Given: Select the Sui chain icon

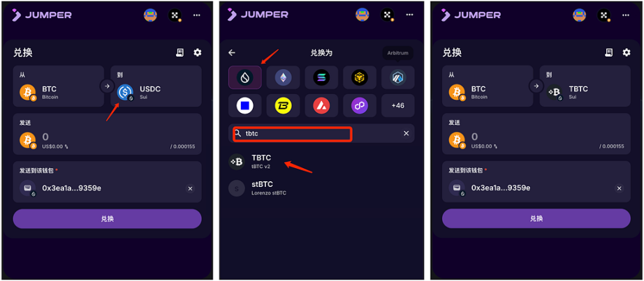Looking at the screenshot, I should (244, 77).
